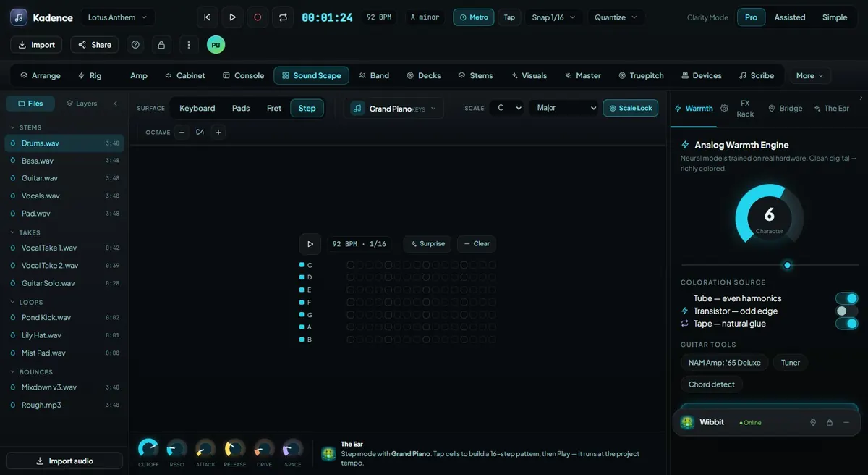The width and height of the screenshot is (868, 475).
Task: Select the Fret surface tab
Action: point(274,108)
